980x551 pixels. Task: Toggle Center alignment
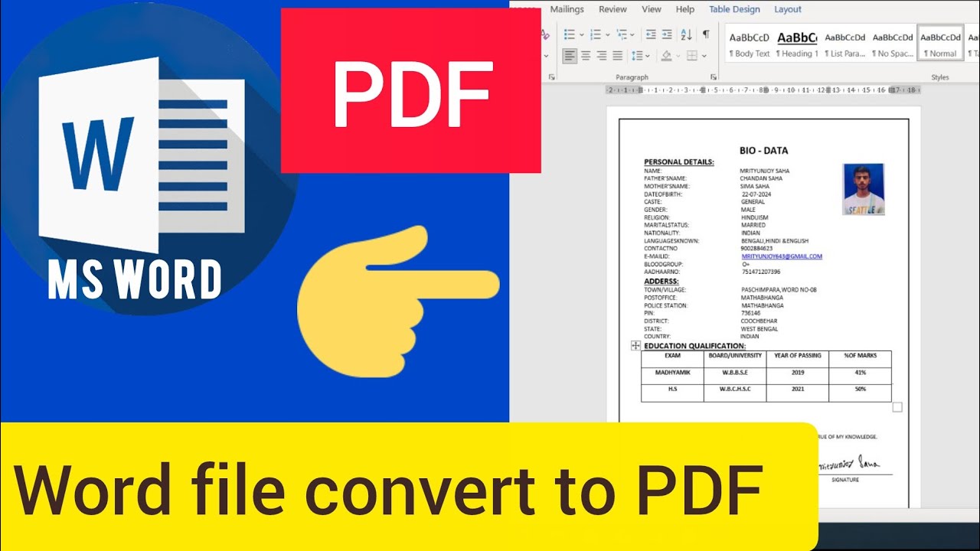[586, 55]
